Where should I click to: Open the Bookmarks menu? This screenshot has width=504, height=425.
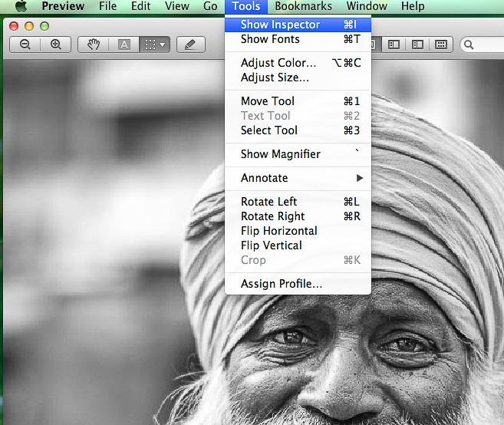click(303, 6)
